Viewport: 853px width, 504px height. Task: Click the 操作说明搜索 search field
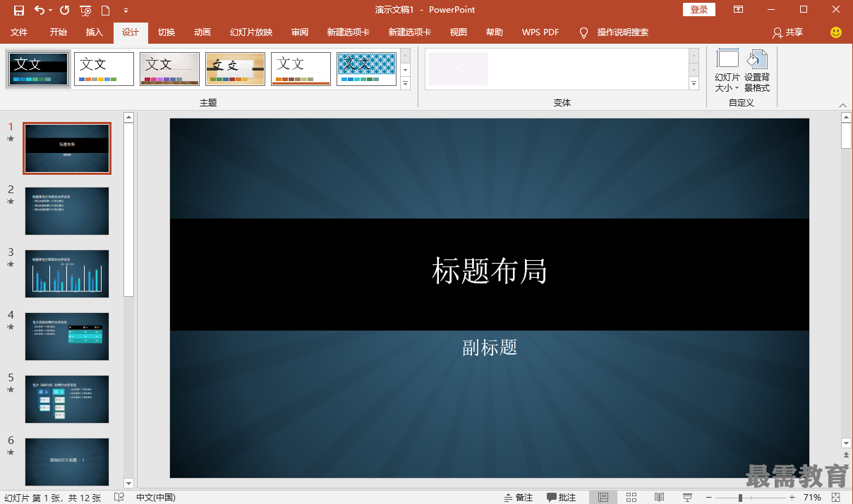(x=623, y=32)
